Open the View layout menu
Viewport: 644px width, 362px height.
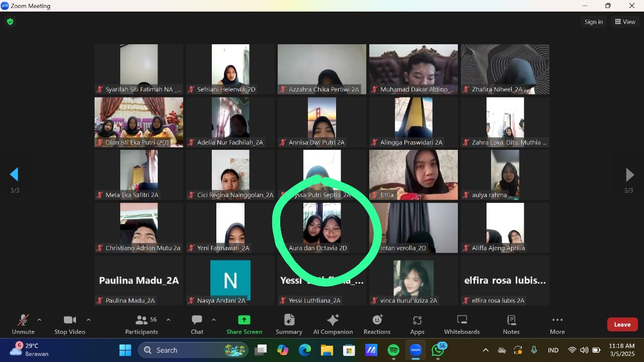pyautogui.click(x=625, y=22)
